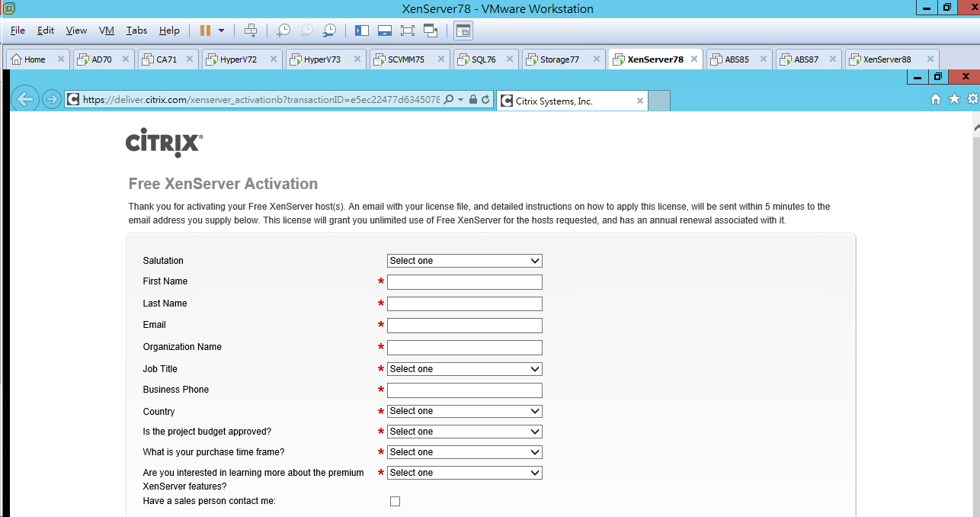
Task: Open the power options arrow next to pause
Action: pos(221,31)
